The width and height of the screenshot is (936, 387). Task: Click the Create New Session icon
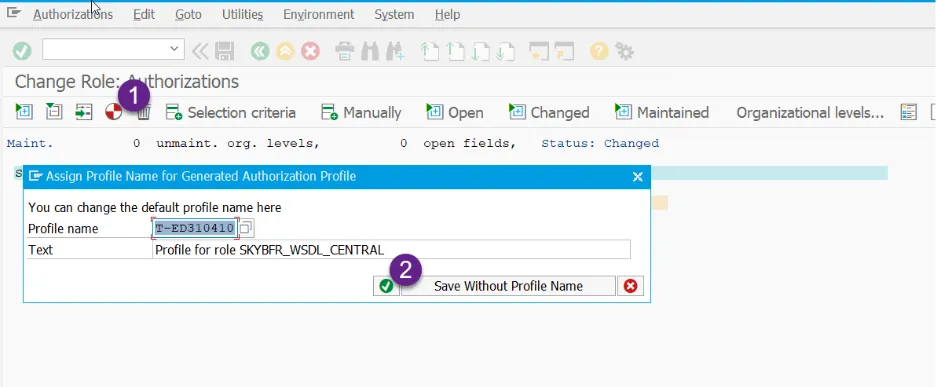click(539, 51)
